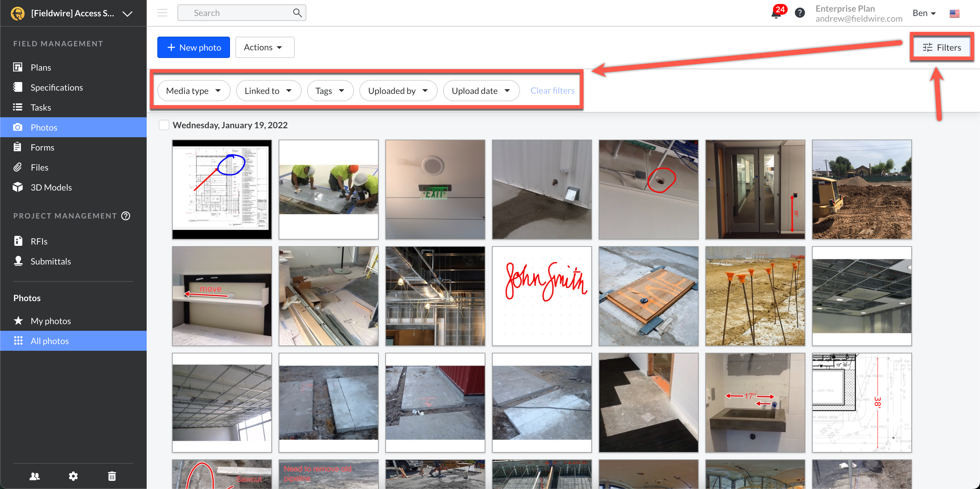Go to Tasks in sidebar
Viewport: 980px width, 489px height.
pos(41,108)
